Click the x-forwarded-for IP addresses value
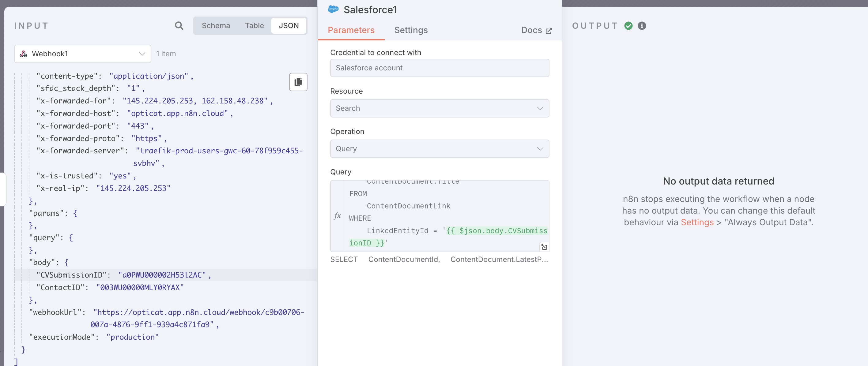This screenshot has height=366, width=868. click(195, 101)
